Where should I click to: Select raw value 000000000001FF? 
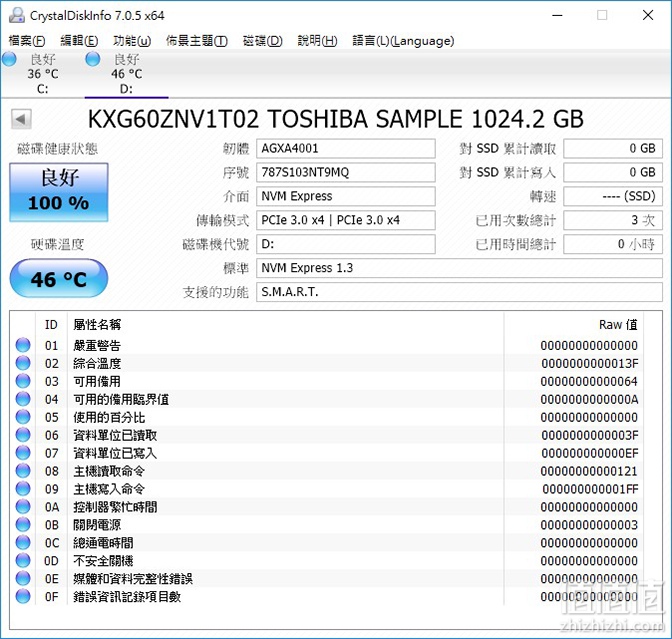(591, 489)
